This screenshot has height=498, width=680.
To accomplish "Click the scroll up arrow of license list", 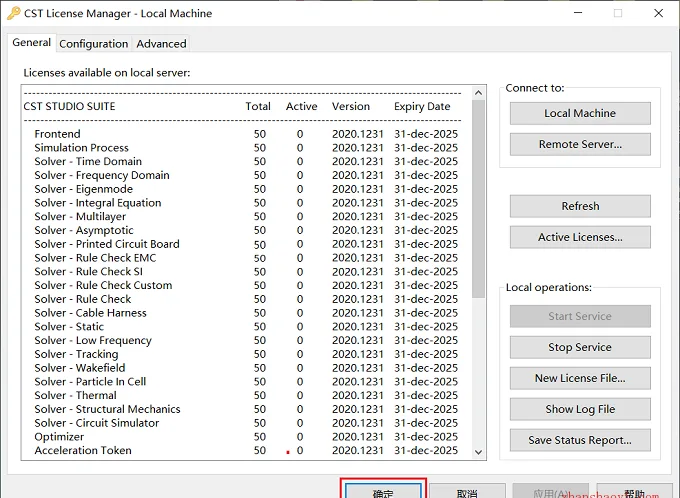I will click(x=478, y=92).
